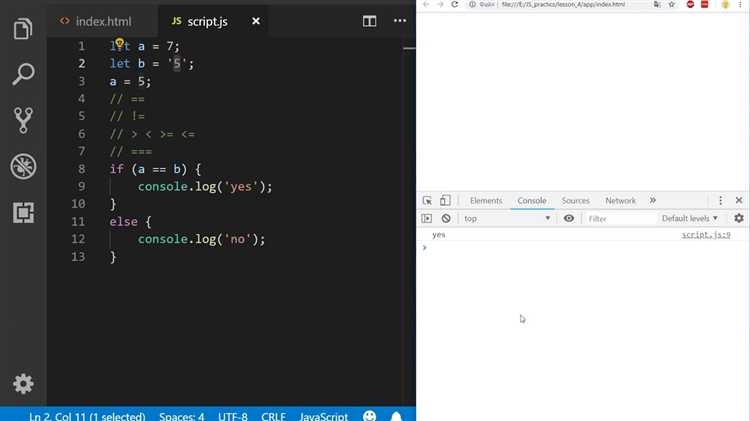Open the Console tab in DevTools
The width and height of the screenshot is (750, 421).
coord(532,200)
